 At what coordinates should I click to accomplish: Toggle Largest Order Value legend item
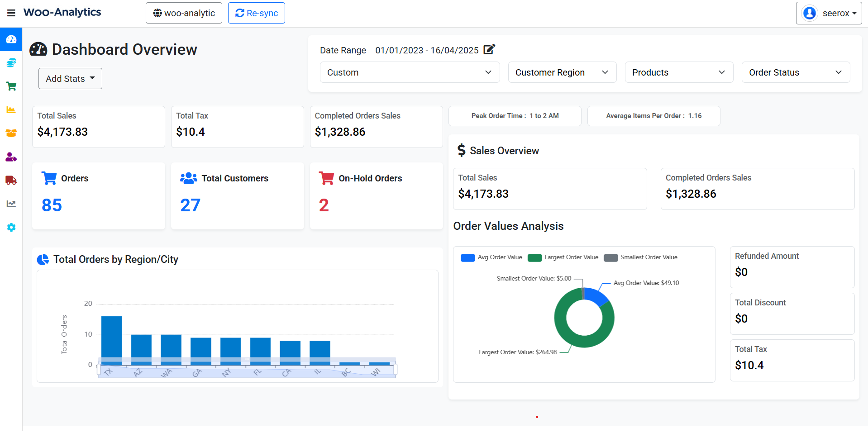pos(563,257)
